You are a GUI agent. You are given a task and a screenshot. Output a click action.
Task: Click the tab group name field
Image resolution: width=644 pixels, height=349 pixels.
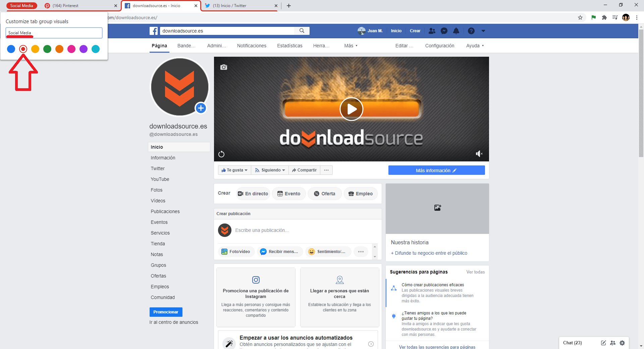click(x=54, y=33)
